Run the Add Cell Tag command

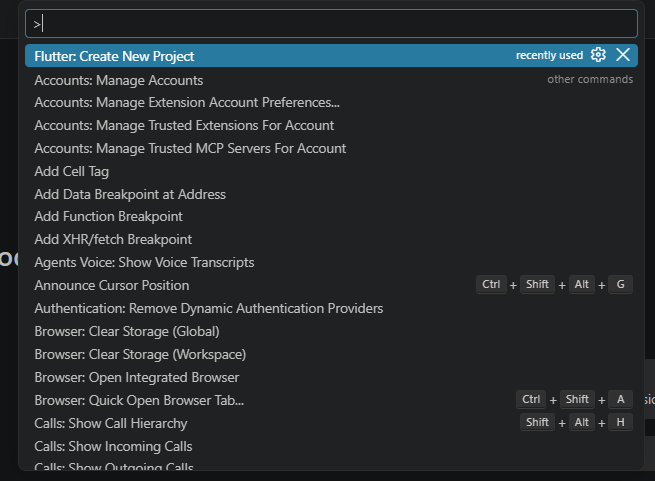click(x=331, y=171)
